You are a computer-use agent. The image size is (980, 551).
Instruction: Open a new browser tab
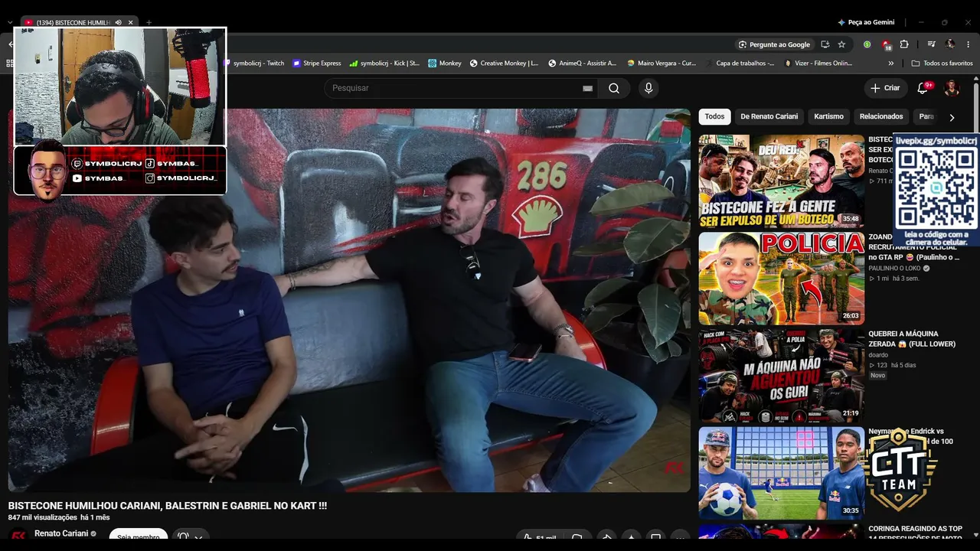point(149,23)
